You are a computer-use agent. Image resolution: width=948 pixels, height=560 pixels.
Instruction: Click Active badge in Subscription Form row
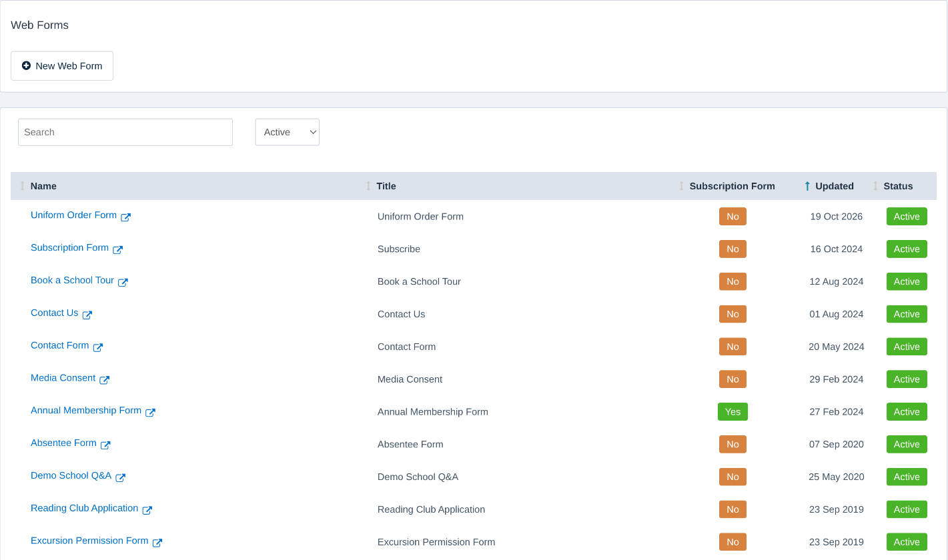(x=907, y=249)
